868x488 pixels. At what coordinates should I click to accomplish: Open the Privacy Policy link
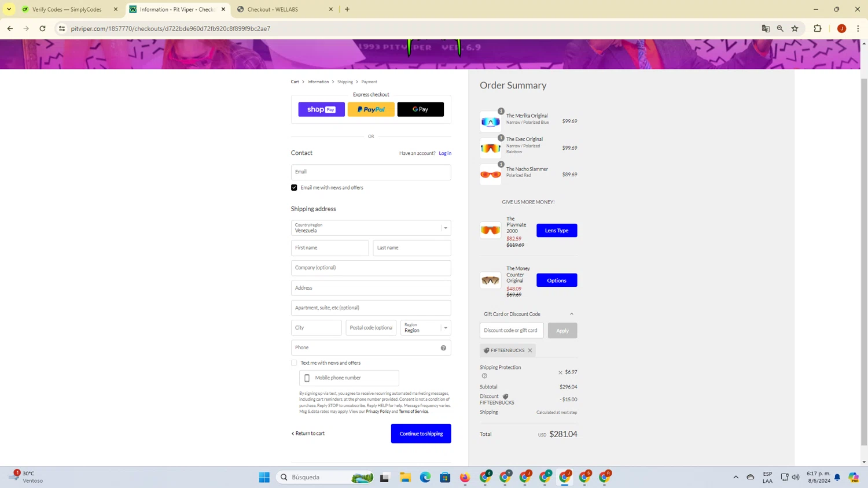[x=378, y=412]
